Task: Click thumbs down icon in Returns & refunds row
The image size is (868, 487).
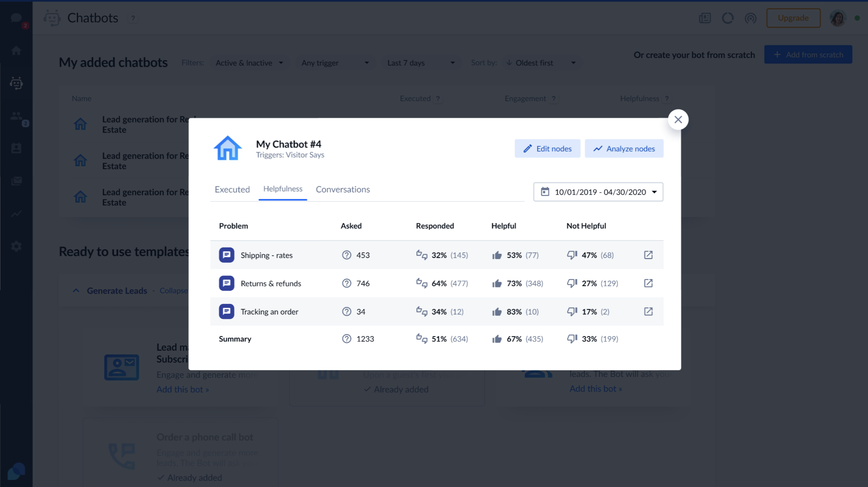Action: (572, 283)
